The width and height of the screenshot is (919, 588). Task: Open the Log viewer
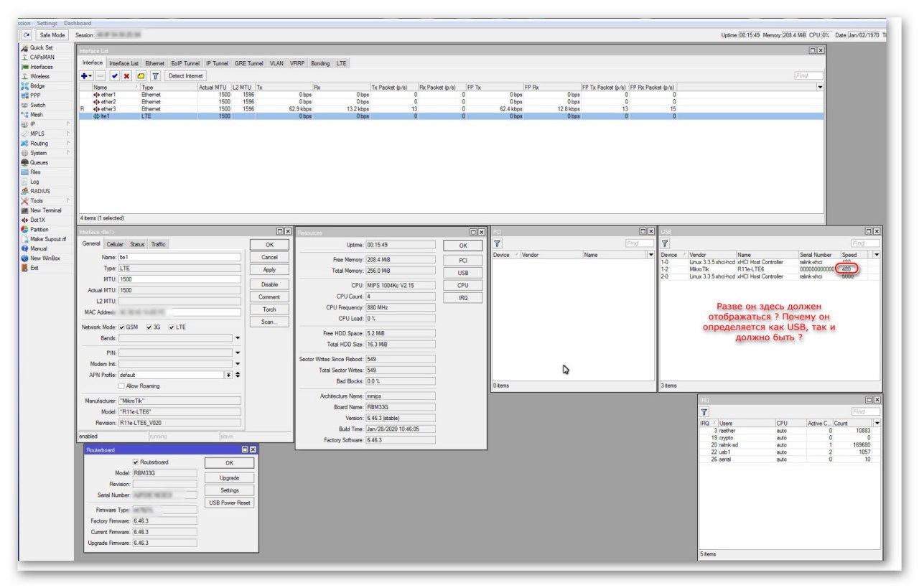point(34,182)
